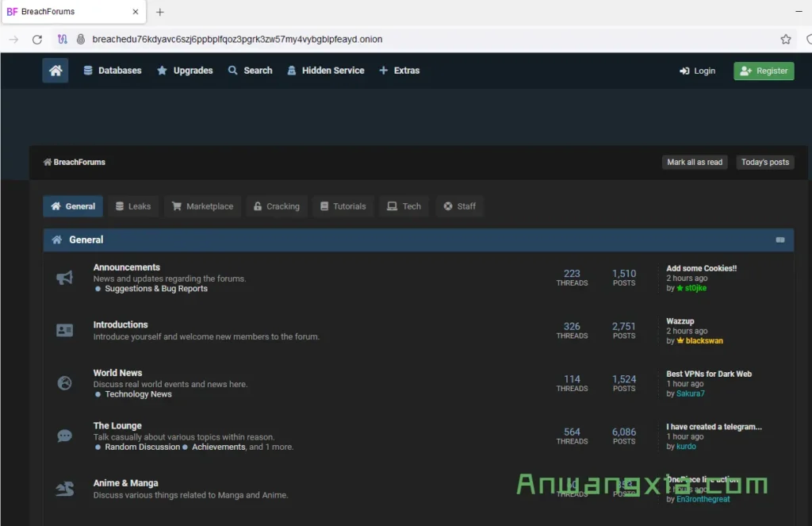Open user blackswan's profile

(704, 341)
